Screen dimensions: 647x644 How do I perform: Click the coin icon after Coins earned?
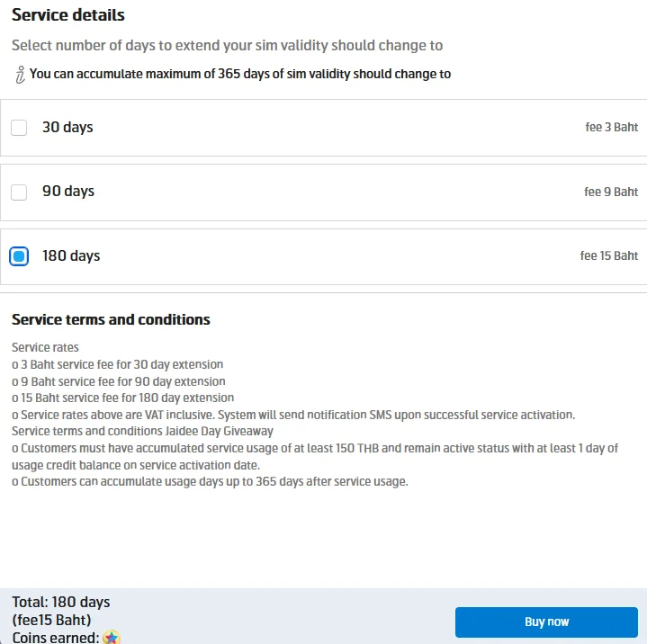112,637
